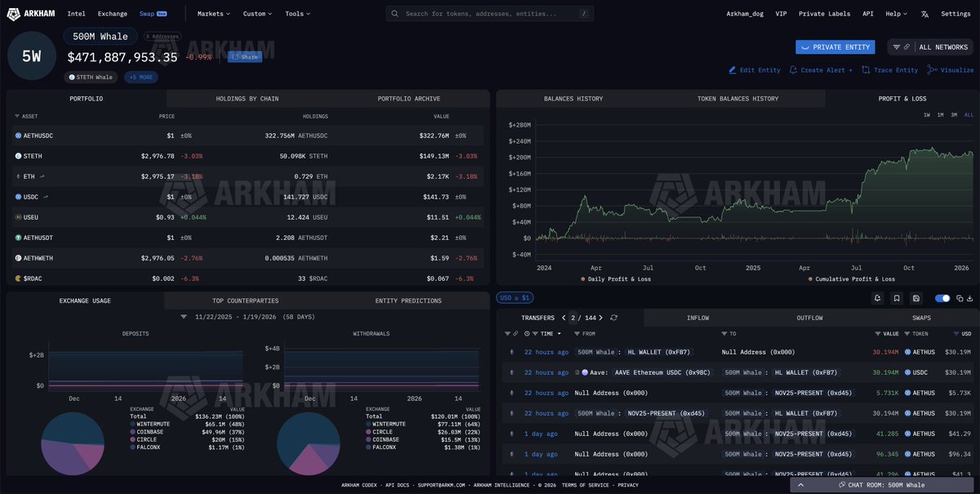Click the save disk icon above transfers
This screenshot has height=494, width=980.
[916, 299]
